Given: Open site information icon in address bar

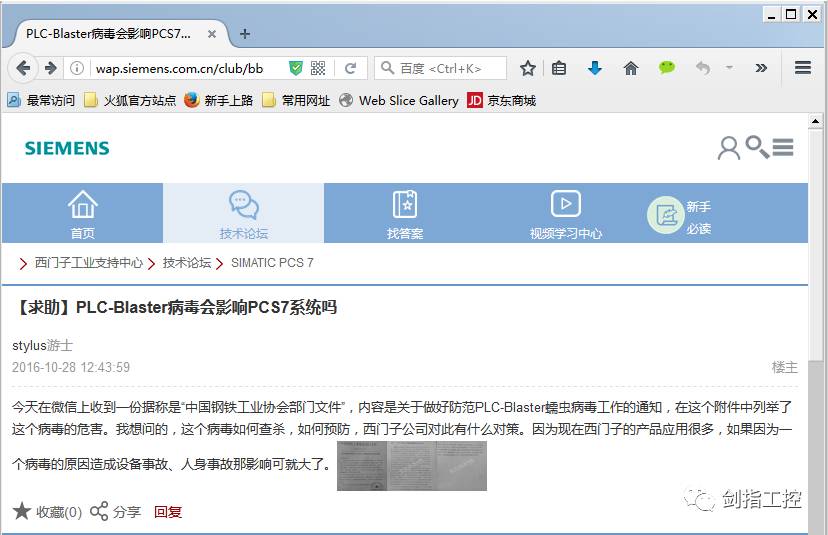Looking at the screenshot, I should point(77,68).
